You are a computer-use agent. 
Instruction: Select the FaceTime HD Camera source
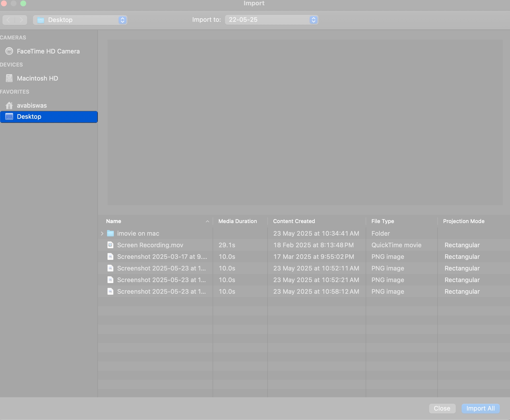coord(48,51)
